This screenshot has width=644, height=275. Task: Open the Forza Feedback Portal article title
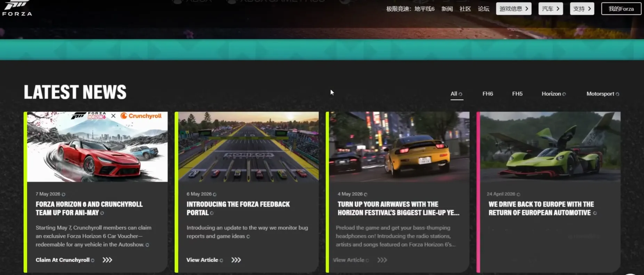[238, 209]
